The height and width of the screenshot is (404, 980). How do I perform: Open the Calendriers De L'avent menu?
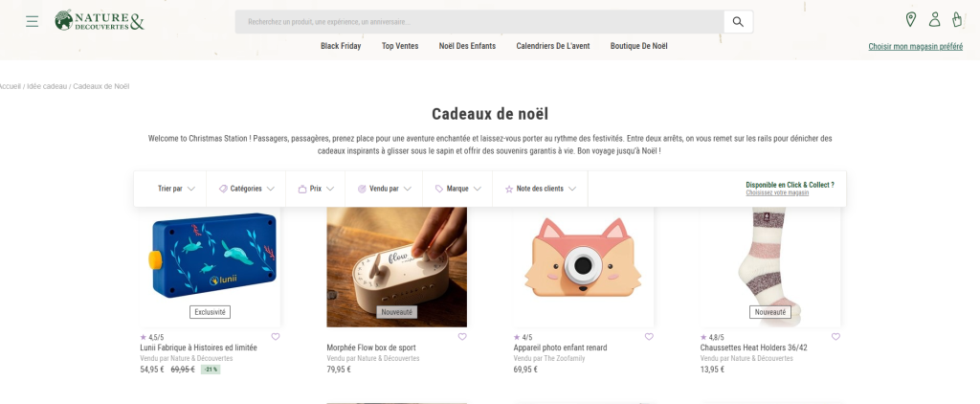tap(552, 46)
